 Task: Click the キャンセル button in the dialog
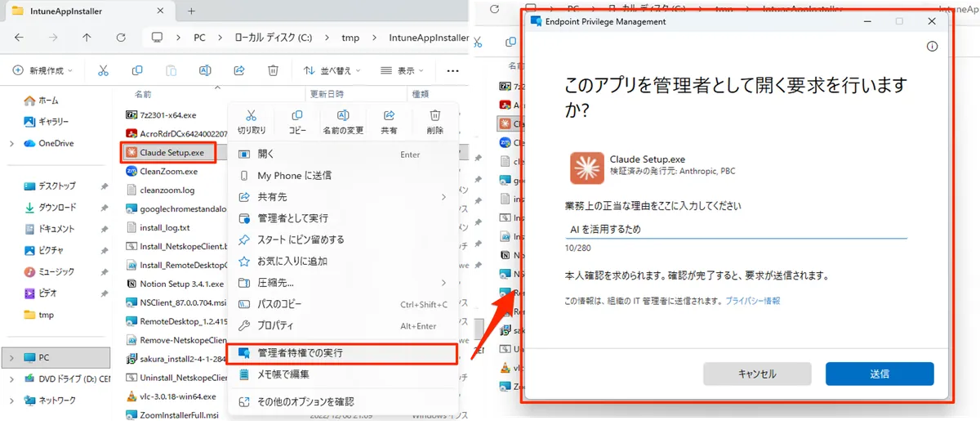(x=757, y=374)
